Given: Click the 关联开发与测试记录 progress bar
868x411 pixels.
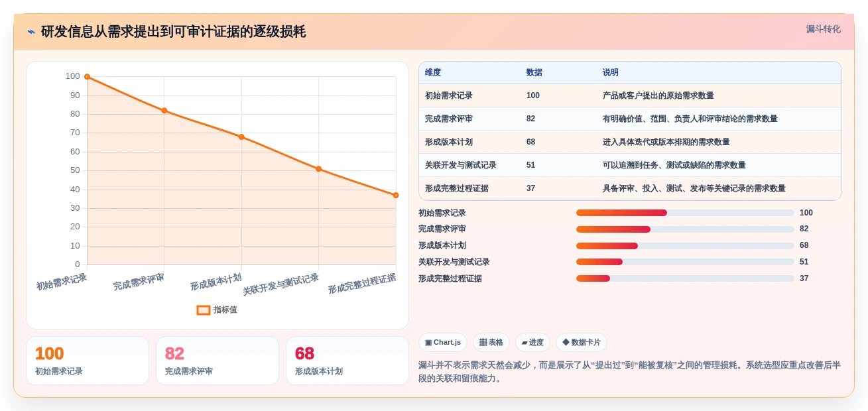Looking at the screenshot, I should 685,262.
